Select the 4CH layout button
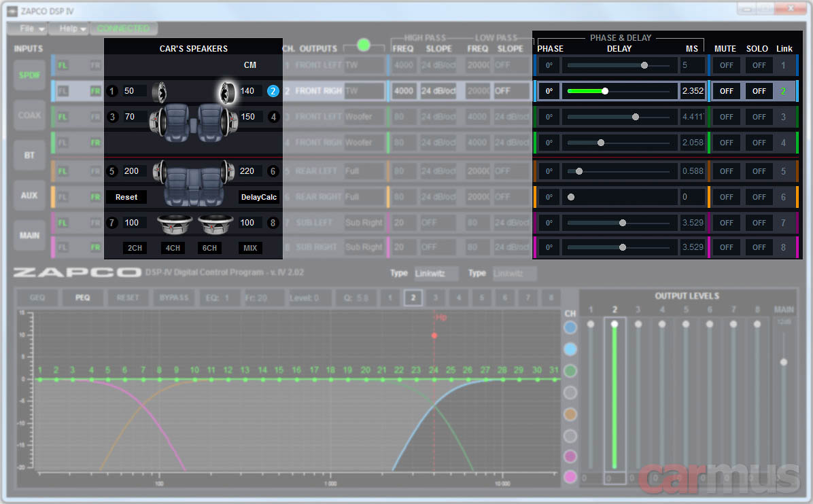 [173, 248]
